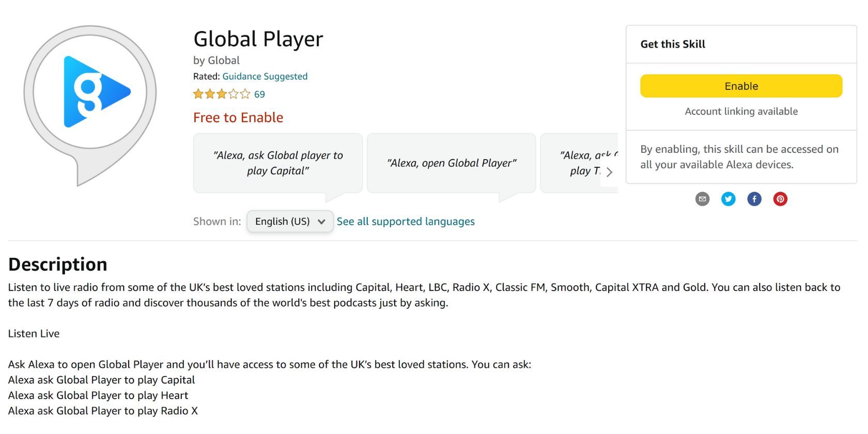The height and width of the screenshot is (434, 868).
Task: Expand more sample phrases with right arrow
Action: (x=610, y=172)
